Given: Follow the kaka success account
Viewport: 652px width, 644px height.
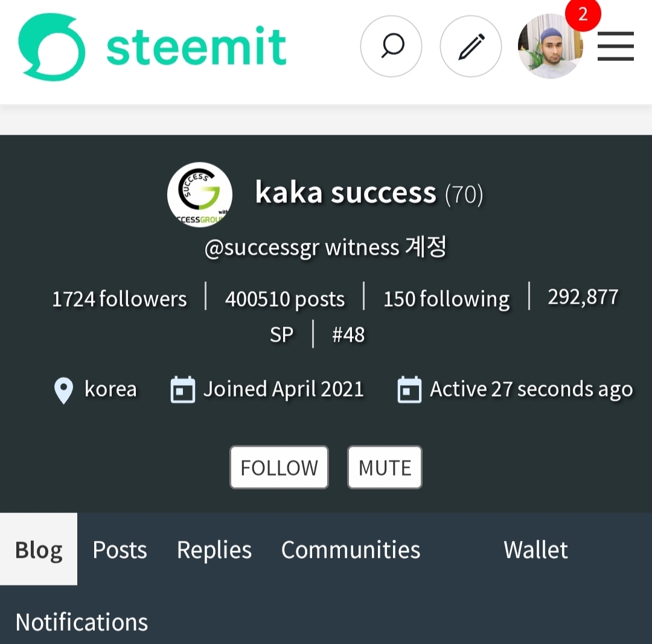Looking at the screenshot, I should [x=279, y=467].
